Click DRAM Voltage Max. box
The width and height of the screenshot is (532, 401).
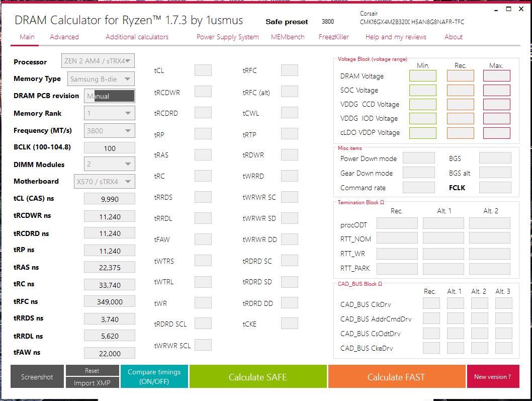496,75
